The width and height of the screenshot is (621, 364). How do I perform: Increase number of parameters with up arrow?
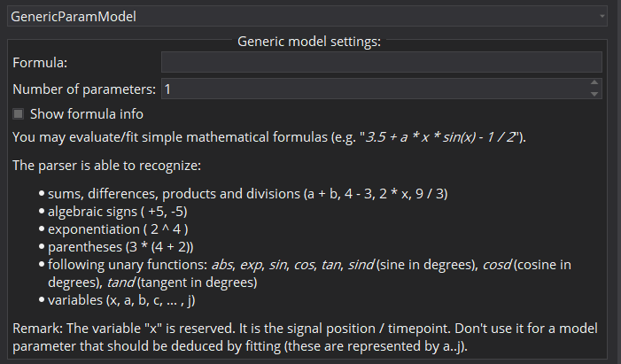pos(594,82)
